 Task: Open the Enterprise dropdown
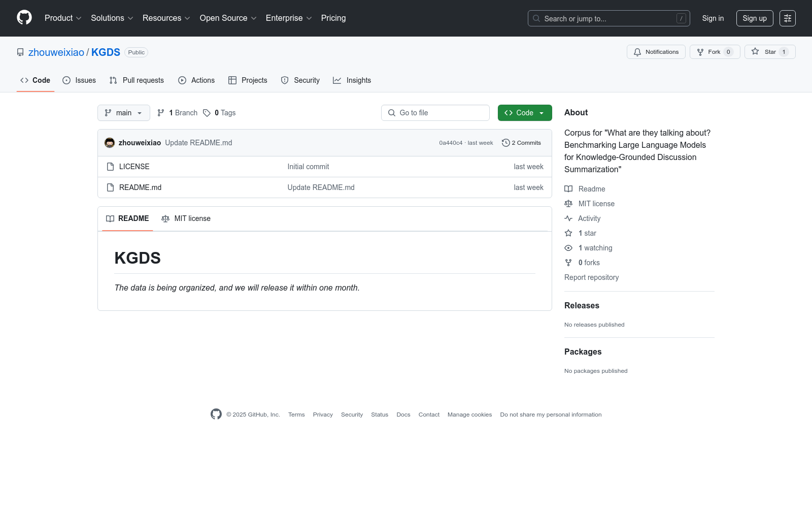289,18
